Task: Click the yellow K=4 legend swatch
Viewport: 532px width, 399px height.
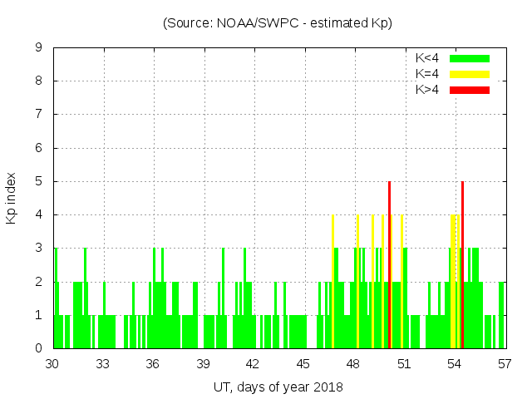Action: (470, 74)
